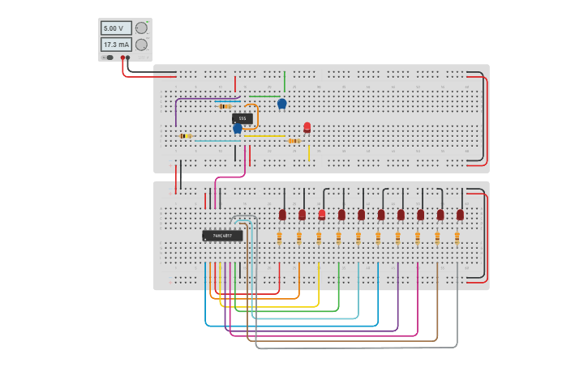The image size is (588, 367).
Task: Select the resistor under the lit LED
Action: click(319, 238)
